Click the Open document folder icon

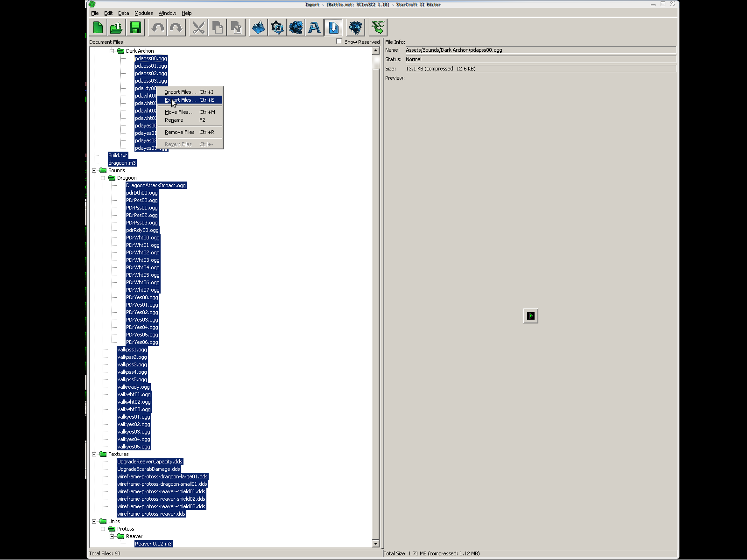point(117,28)
